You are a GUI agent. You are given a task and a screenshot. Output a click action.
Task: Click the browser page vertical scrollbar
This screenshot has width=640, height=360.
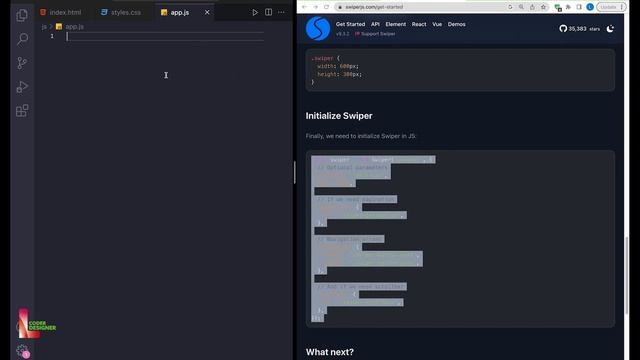(x=627, y=276)
